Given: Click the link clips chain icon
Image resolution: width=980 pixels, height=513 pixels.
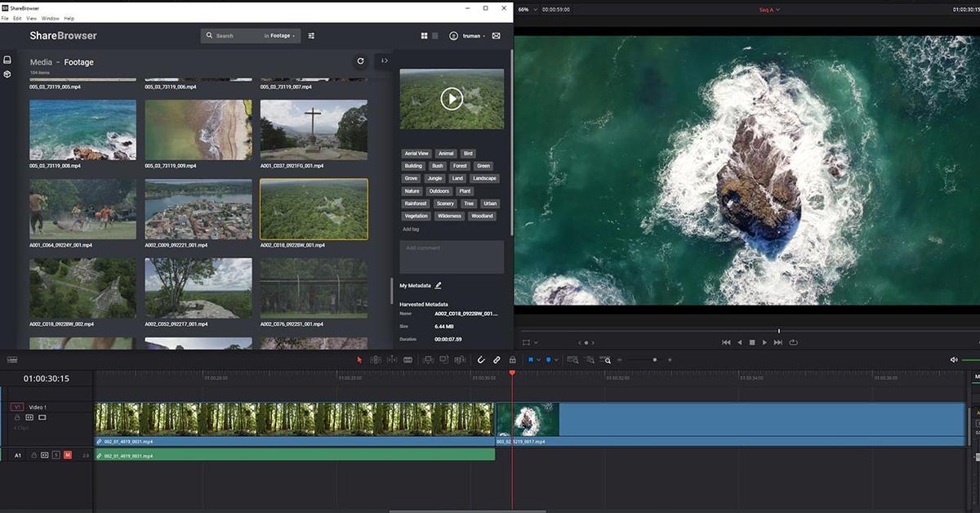Looking at the screenshot, I should click(497, 359).
